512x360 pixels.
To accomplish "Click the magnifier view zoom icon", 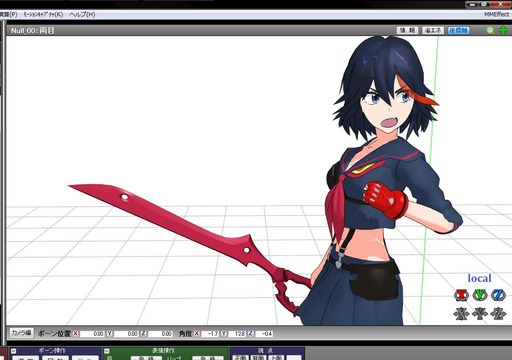I will point(490,30).
